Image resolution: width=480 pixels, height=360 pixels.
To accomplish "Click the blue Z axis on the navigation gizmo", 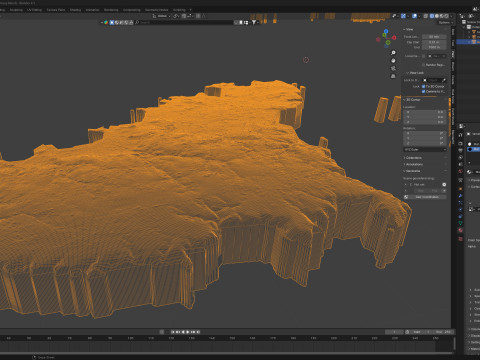I will [386, 31].
